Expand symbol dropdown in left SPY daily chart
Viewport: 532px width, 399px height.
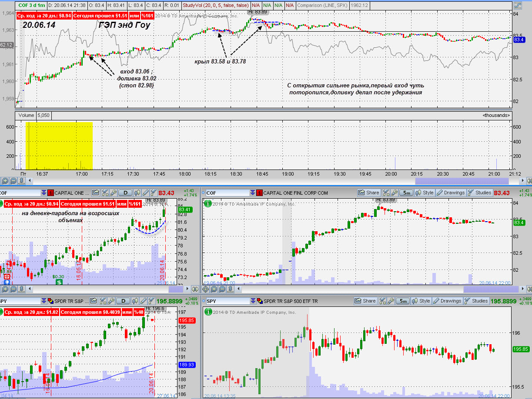[44, 301]
